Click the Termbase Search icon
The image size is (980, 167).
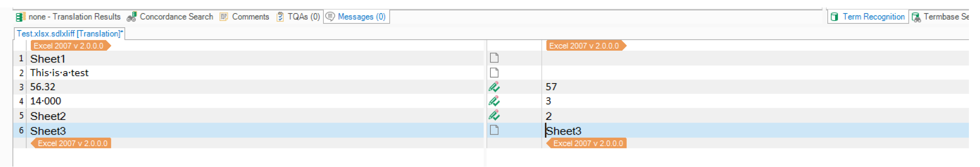click(916, 17)
